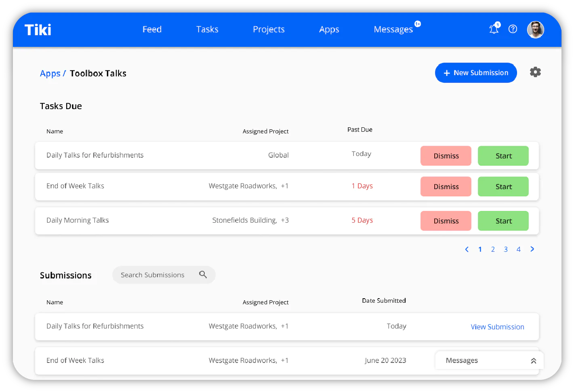Click the Today value in Date Submitted column
The height and width of the screenshot is (392, 574).
[396, 326]
